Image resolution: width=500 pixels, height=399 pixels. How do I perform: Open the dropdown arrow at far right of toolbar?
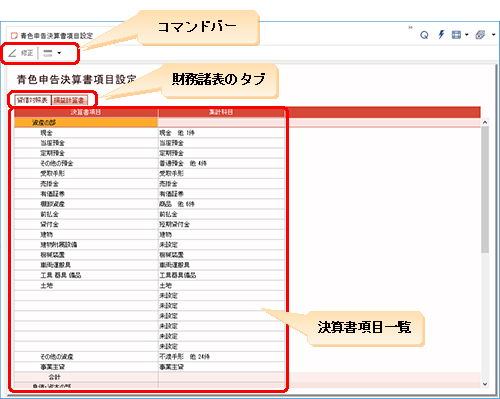[494, 35]
